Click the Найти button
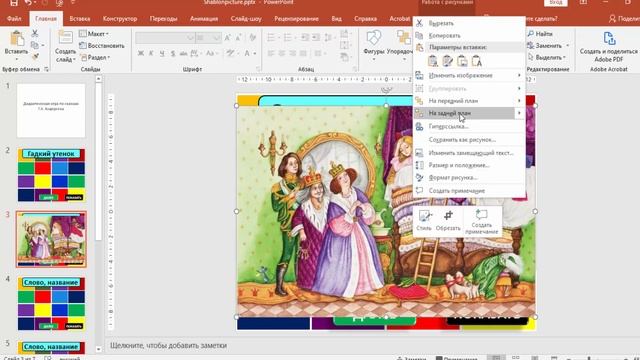Screen dimensions: 640x360 (540, 34)
